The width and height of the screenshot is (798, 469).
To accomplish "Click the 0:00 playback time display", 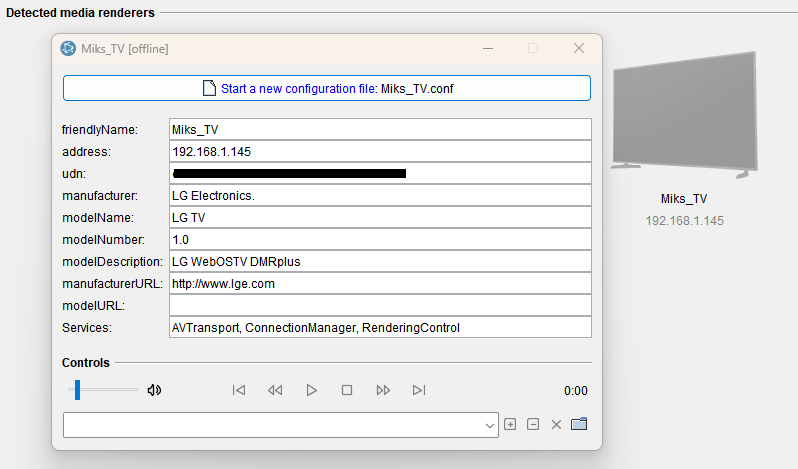I will (576, 391).
